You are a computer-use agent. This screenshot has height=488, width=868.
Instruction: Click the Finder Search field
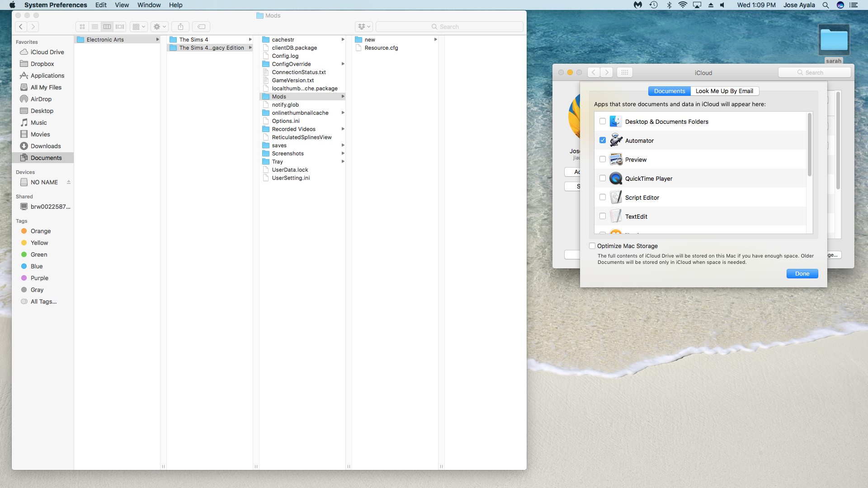click(449, 27)
